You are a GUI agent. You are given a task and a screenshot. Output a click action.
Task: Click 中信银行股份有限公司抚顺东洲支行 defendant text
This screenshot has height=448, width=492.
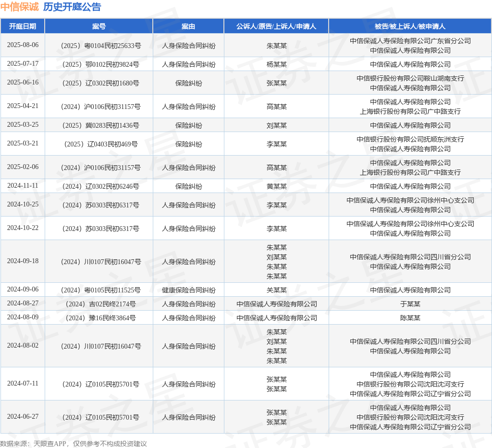[410, 139]
